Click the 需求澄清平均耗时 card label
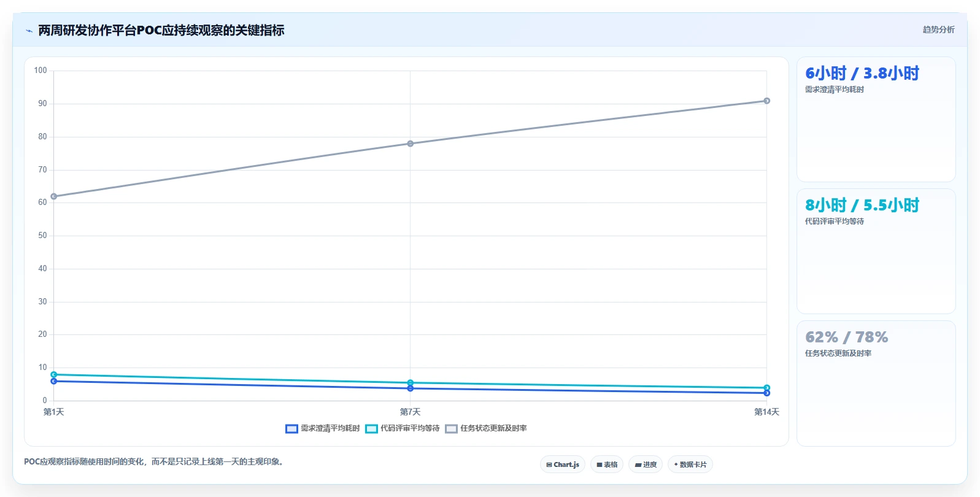The height and width of the screenshot is (497, 980). coord(835,90)
